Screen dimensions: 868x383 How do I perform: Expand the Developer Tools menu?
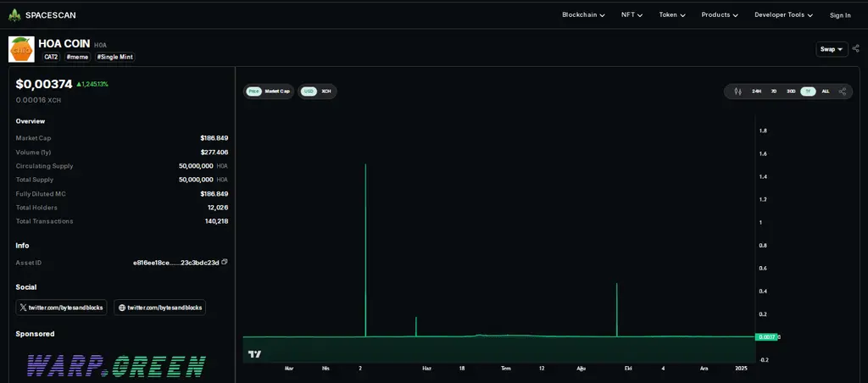pos(783,15)
